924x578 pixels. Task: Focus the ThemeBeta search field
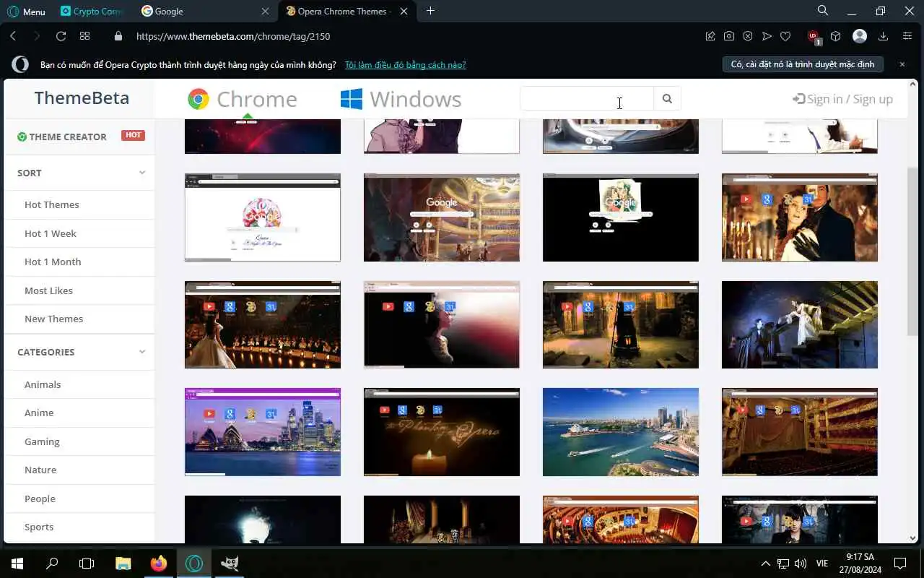[x=587, y=99]
